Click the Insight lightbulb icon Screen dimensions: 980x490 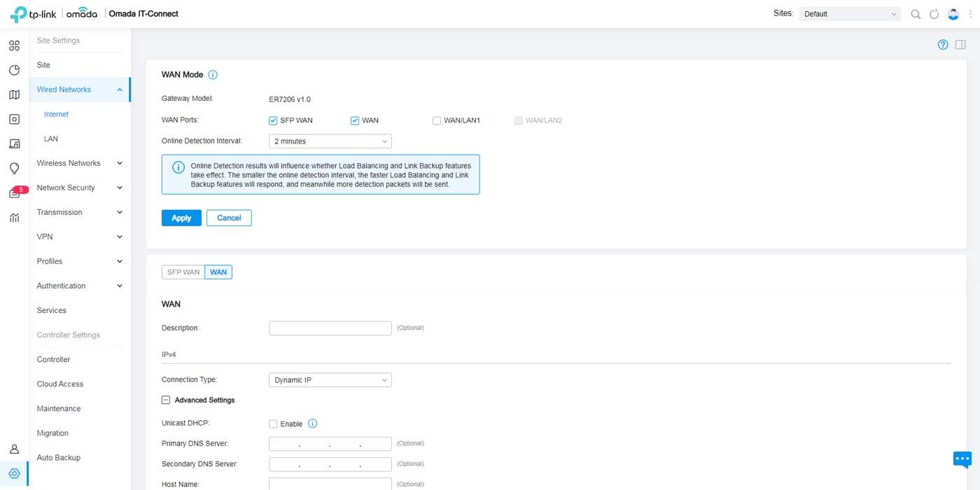(x=14, y=168)
